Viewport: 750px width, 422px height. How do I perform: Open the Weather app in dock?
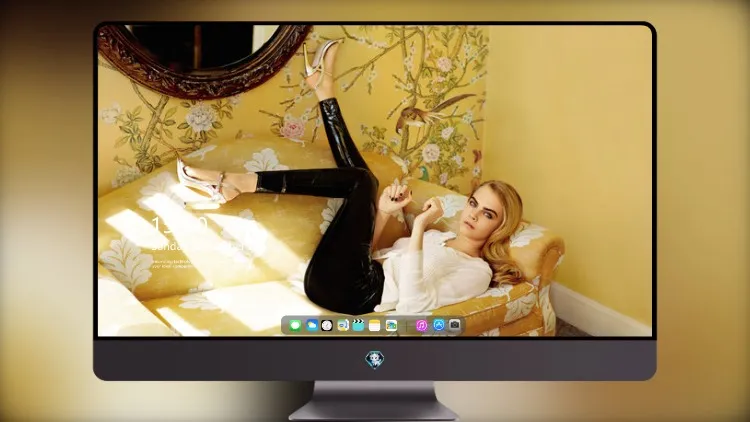click(x=312, y=325)
